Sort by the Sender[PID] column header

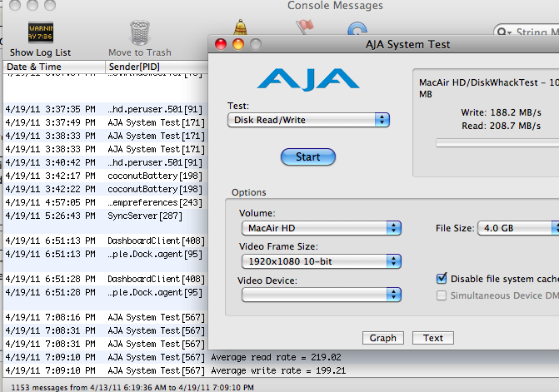click(x=157, y=67)
